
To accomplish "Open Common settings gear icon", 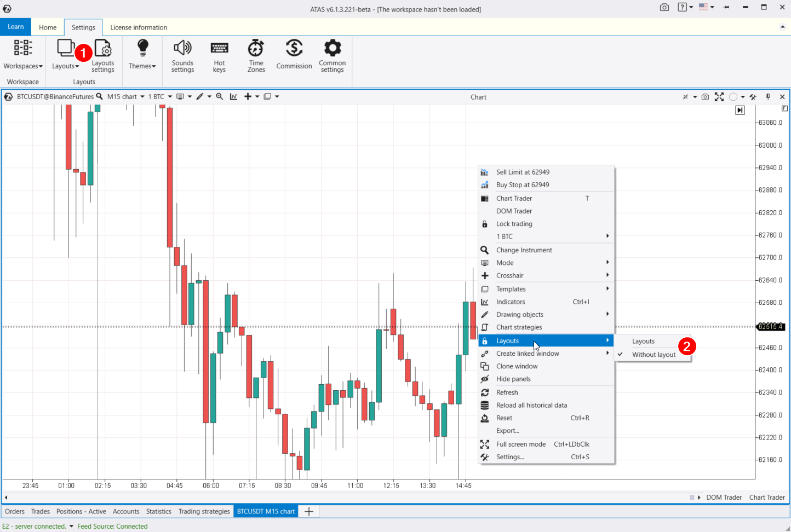I will tap(332, 55).
